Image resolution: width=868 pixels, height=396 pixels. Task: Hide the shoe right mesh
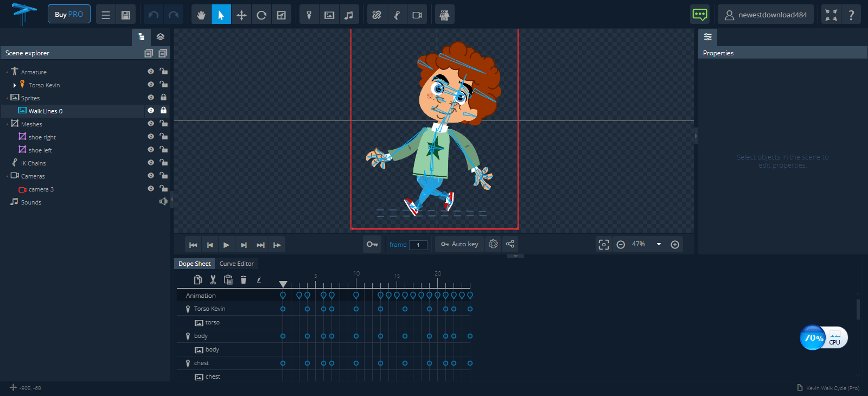click(151, 136)
